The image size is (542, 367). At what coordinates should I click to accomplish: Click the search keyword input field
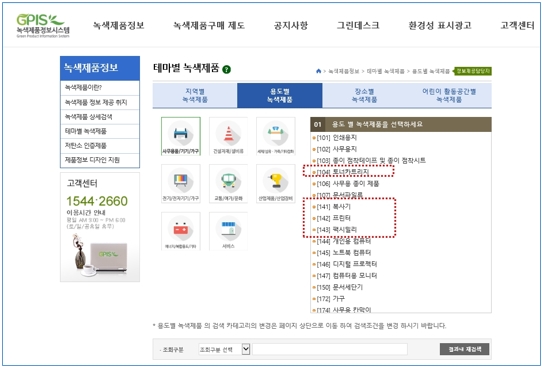(330, 349)
